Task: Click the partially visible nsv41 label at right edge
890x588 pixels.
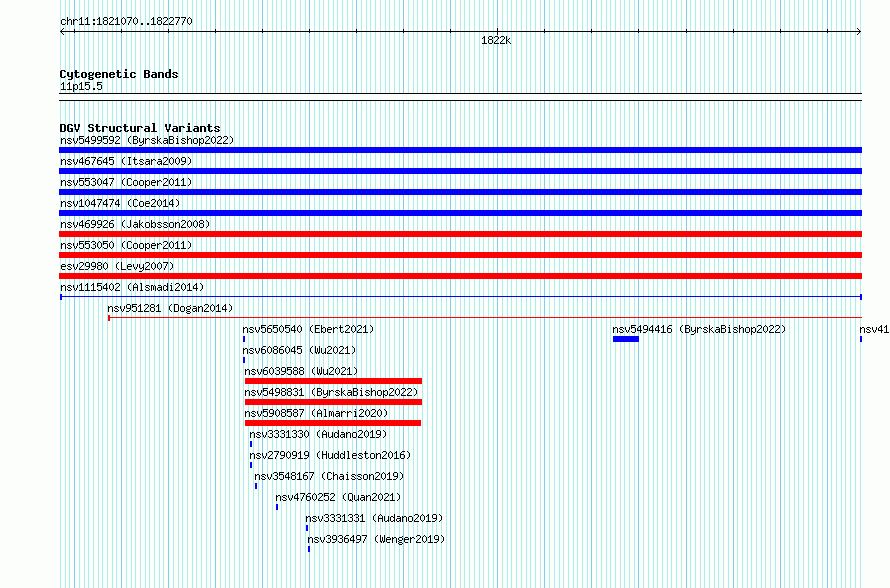Action: point(874,329)
